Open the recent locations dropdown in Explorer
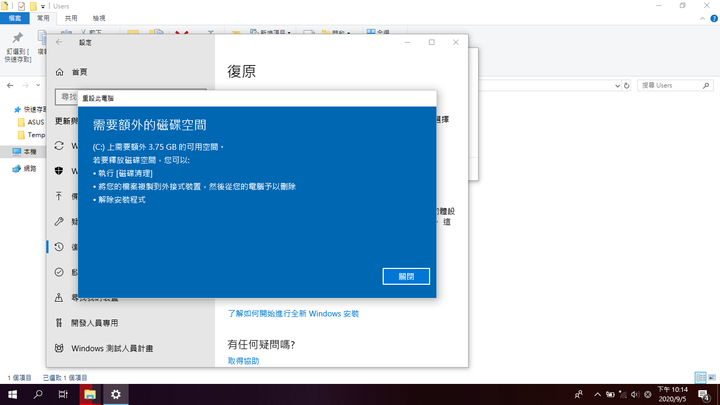The height and width of the screenshot is (405, 720). tap(38, 85)
